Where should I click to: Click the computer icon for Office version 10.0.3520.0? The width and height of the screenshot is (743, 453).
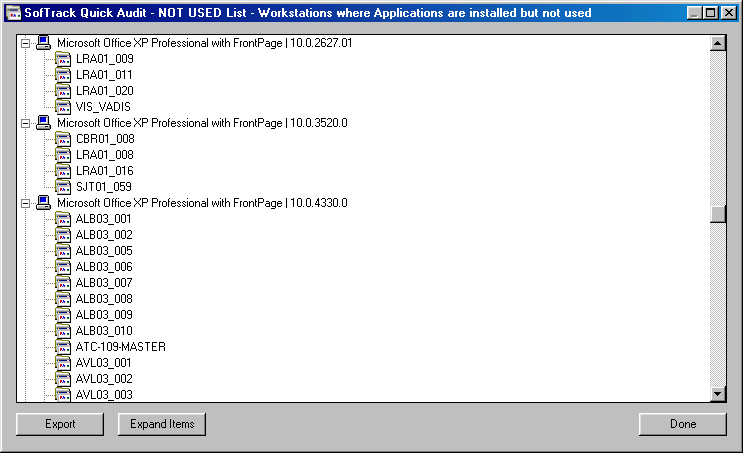(x=43, y=123)
